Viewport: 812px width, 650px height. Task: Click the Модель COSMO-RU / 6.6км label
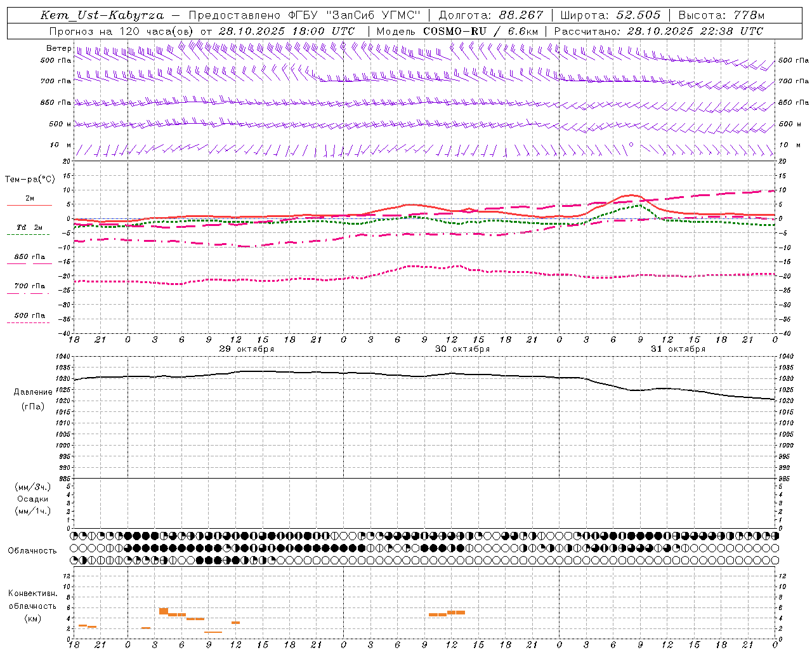click(x=457, y=31)
